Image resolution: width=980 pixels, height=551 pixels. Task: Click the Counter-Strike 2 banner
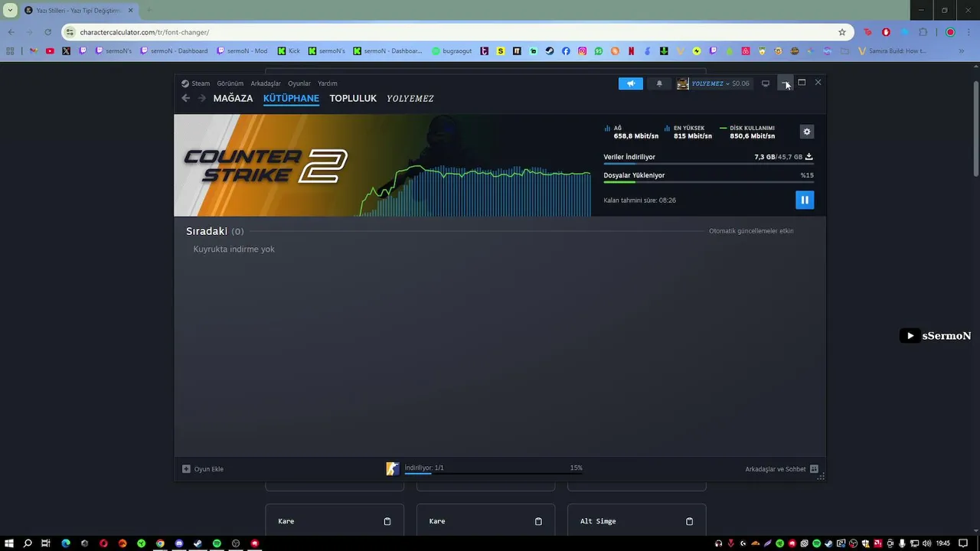[382, 165]
